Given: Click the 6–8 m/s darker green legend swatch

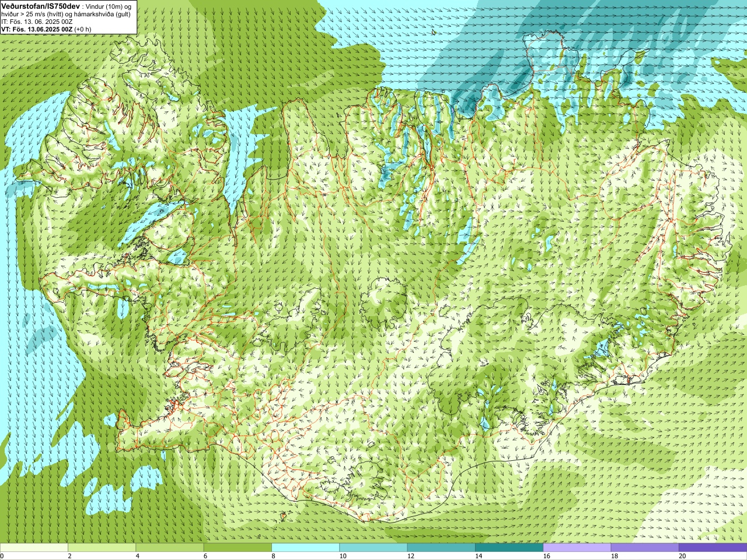Looking at the screenshot, I should pos(238,548).
